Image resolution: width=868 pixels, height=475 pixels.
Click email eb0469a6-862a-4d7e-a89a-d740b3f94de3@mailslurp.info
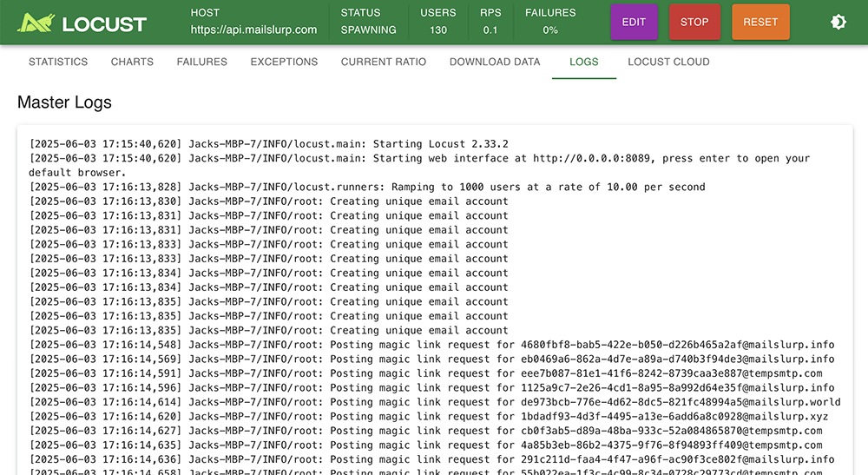coord(677,360)
